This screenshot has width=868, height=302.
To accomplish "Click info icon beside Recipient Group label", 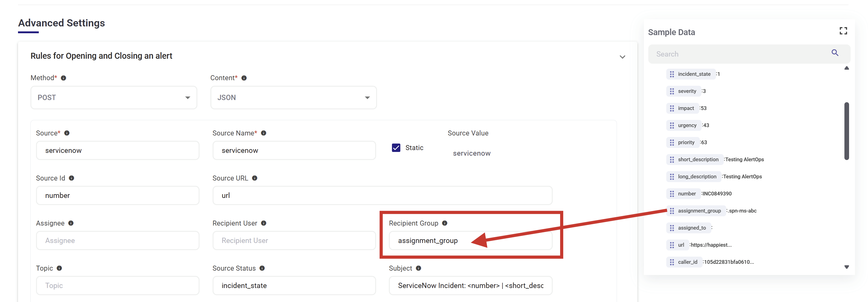I will pyautogui.click(x=444, y=223).
